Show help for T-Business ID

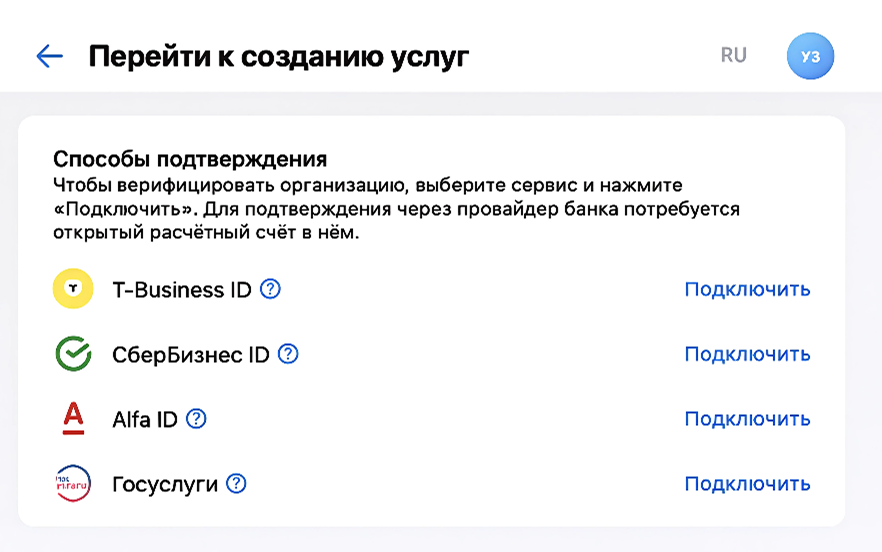(x=270, y=289)
